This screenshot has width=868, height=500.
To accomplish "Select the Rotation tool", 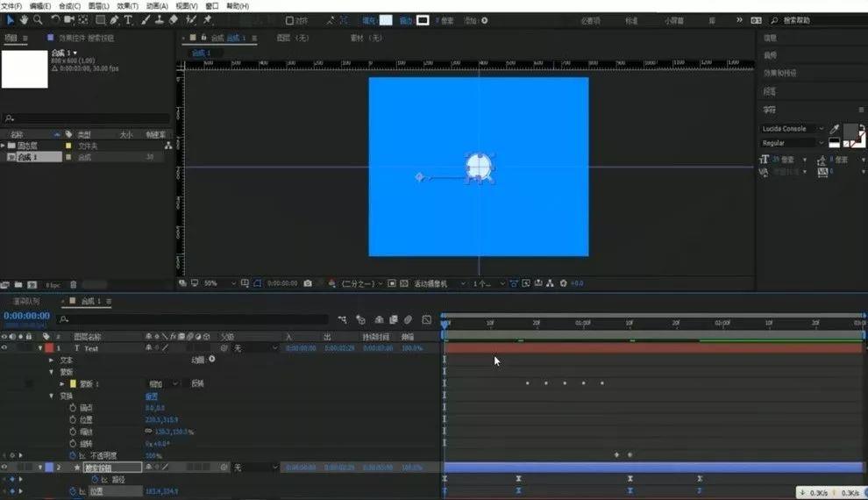I will 55,20.
